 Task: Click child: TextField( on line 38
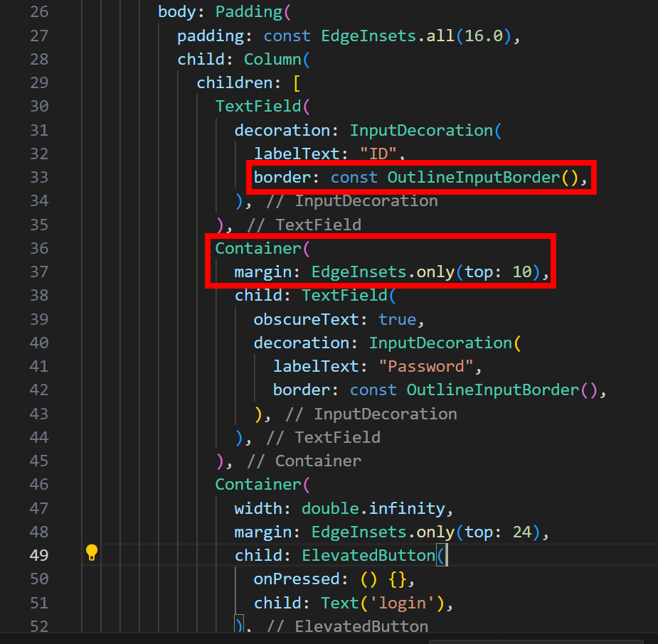(315, 296)
